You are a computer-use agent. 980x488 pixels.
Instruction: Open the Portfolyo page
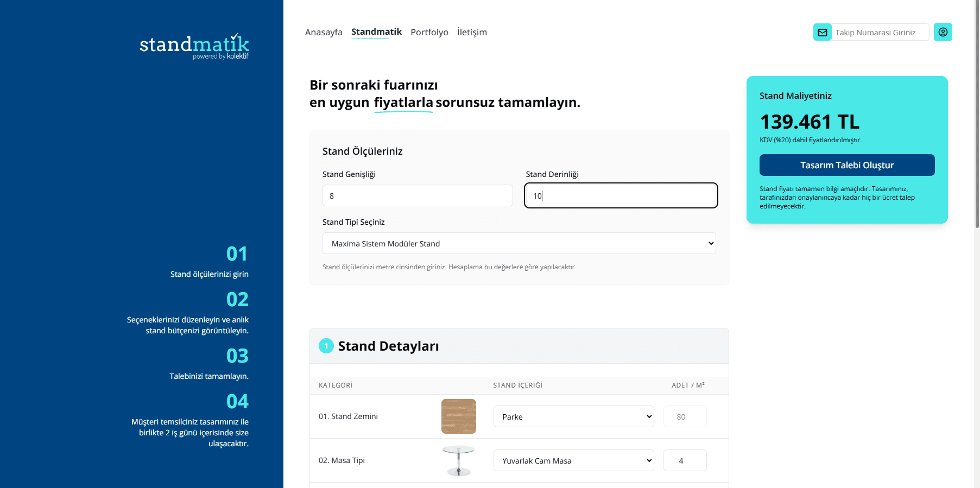click(x=429, y=32)
